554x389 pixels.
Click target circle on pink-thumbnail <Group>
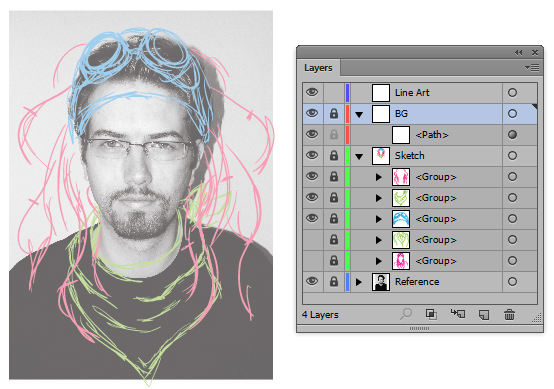[x=512, y=177]
